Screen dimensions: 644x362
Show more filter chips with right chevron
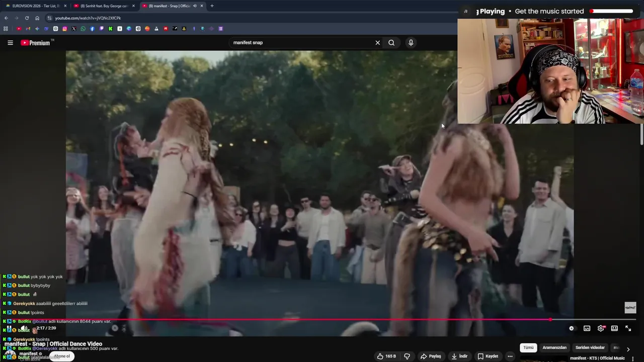click(x=628, y=349)
